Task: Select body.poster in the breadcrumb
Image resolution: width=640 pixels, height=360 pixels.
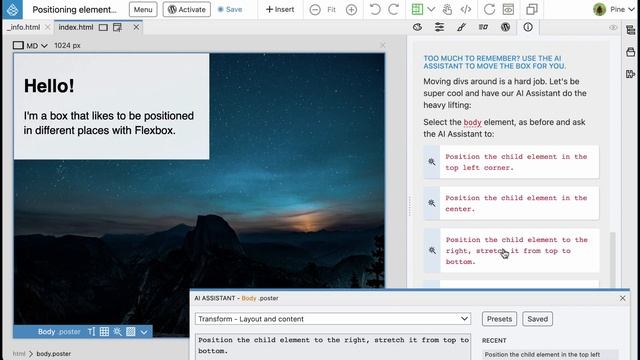Action: (53, 353)
